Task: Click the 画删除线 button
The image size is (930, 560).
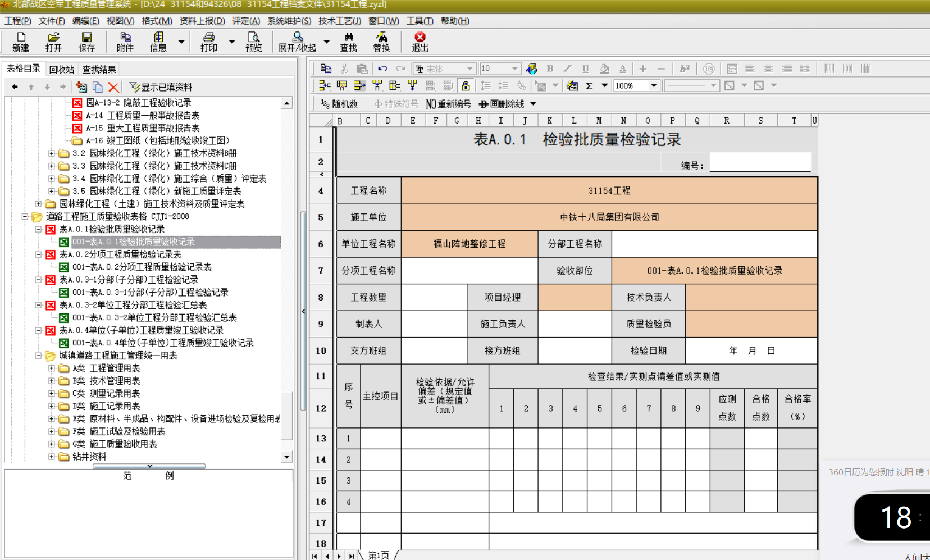Action: point(502,104)
